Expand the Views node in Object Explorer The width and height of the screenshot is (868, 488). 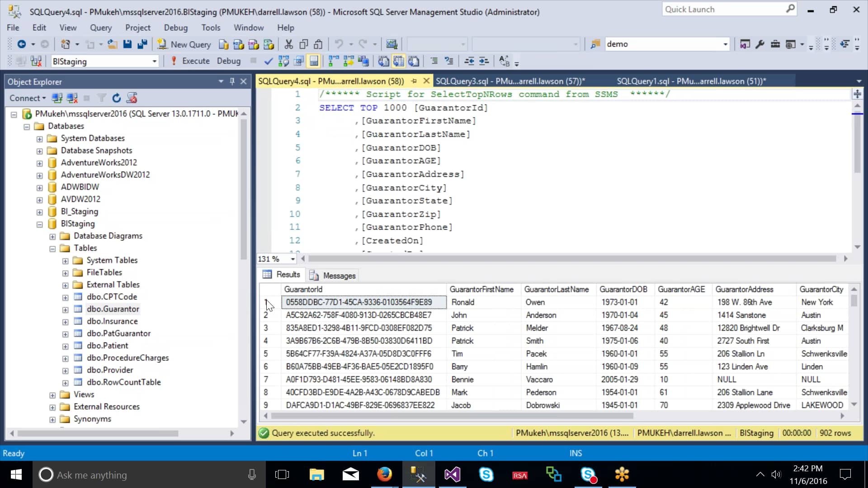[52, 394]
